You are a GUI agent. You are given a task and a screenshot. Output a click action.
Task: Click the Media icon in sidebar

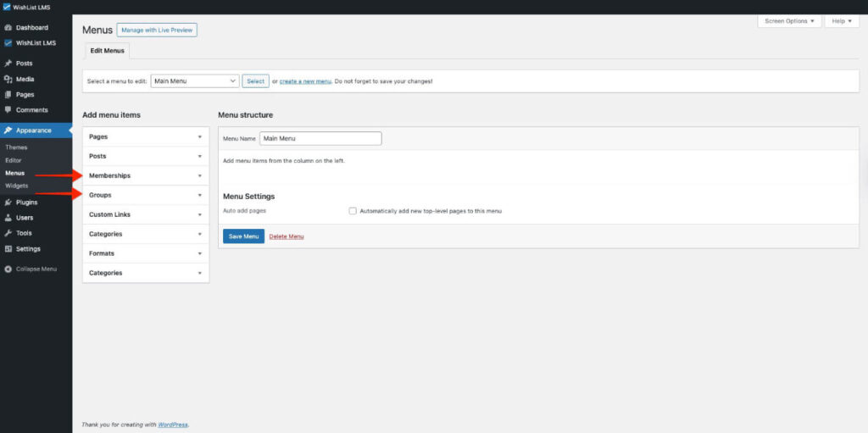tap(8, 79)
